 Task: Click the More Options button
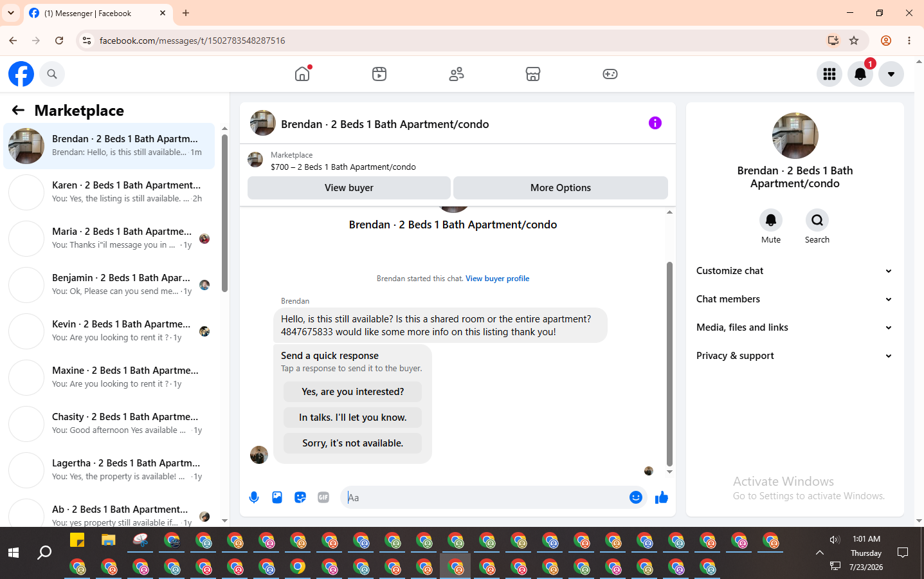(561, 188)
